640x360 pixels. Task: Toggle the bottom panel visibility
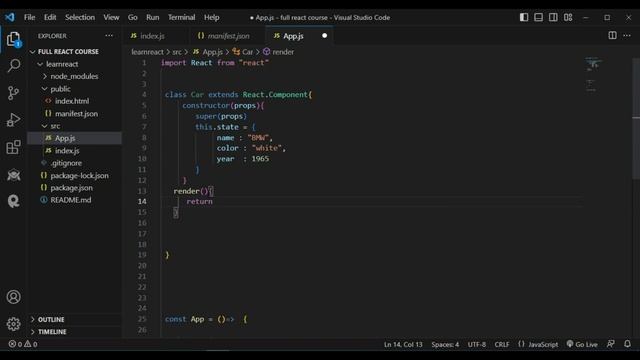coord(538,17)
